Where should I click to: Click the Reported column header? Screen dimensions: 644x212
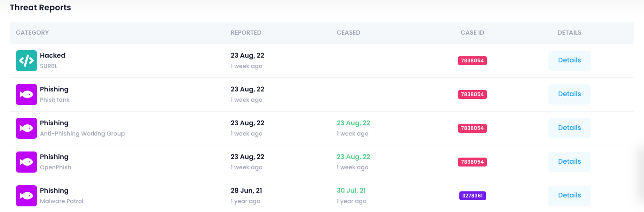246,33
